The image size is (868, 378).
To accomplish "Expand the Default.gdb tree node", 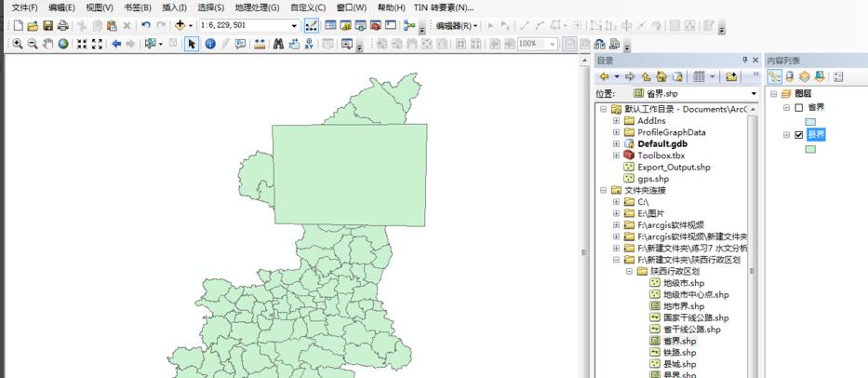I will coord(616,144).
